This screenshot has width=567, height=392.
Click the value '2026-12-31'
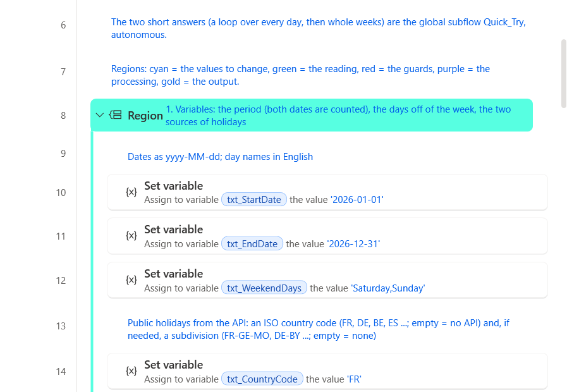(x=353, y=243)
